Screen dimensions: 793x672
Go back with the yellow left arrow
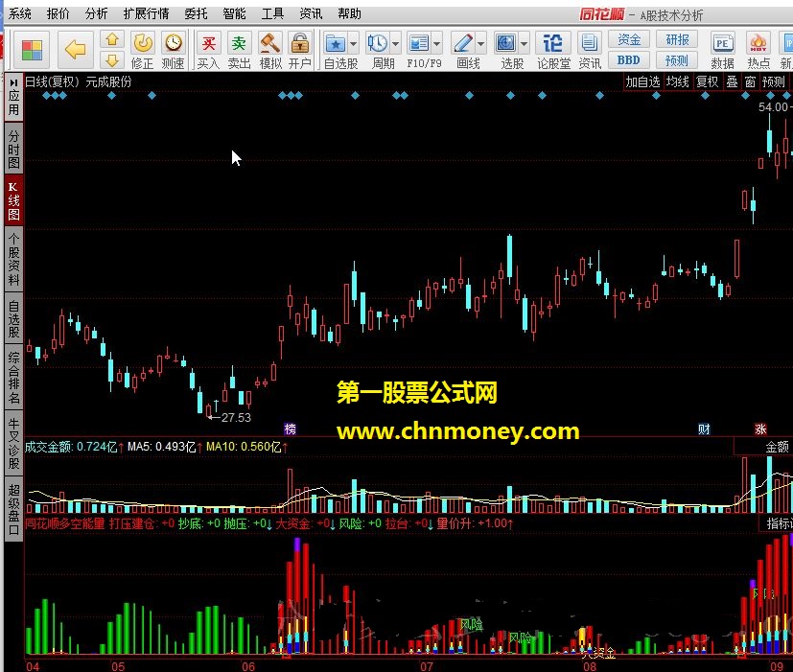tap(76, 50)
